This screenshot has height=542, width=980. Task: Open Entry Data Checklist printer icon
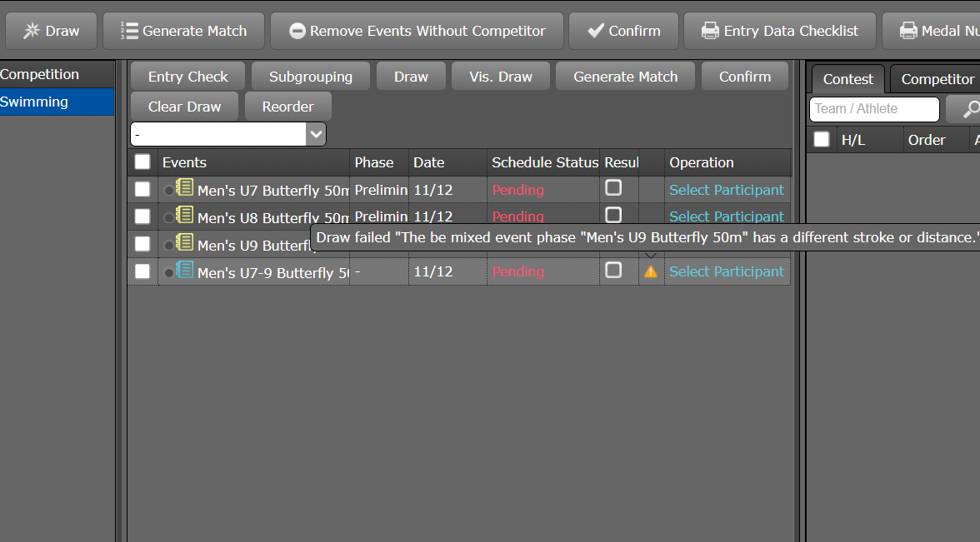coord(709,30)
